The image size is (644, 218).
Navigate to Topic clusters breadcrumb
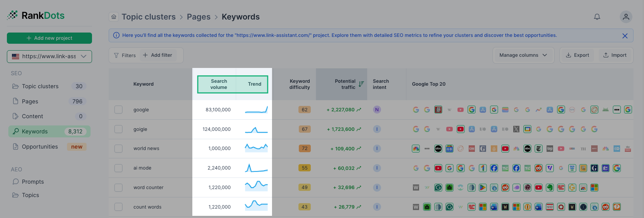click(x=149, y=17)
